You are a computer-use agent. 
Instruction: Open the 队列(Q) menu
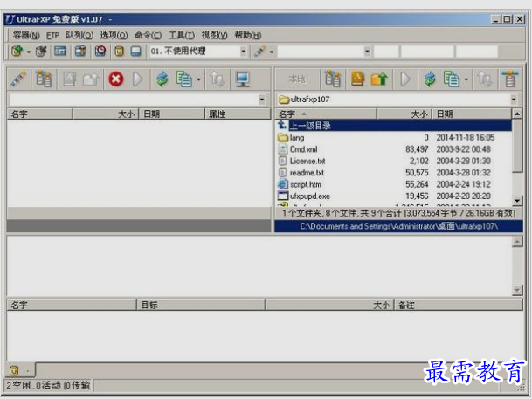(x=79, y=35)
